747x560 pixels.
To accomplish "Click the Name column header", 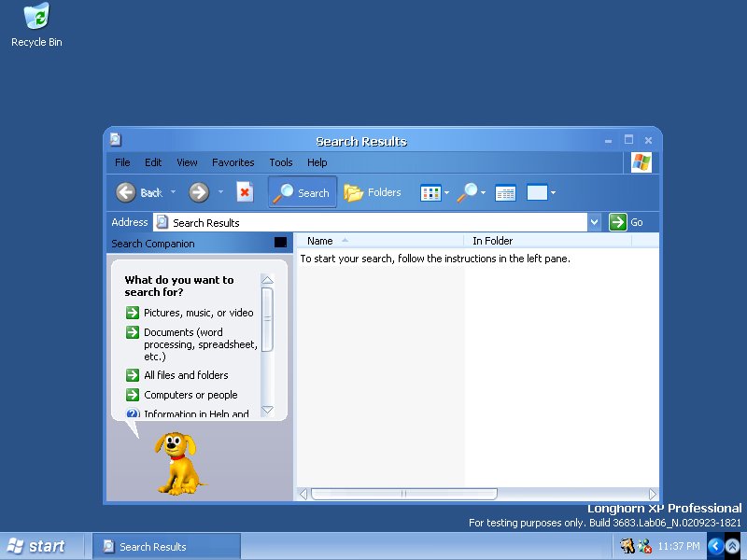I will [320, 241].
